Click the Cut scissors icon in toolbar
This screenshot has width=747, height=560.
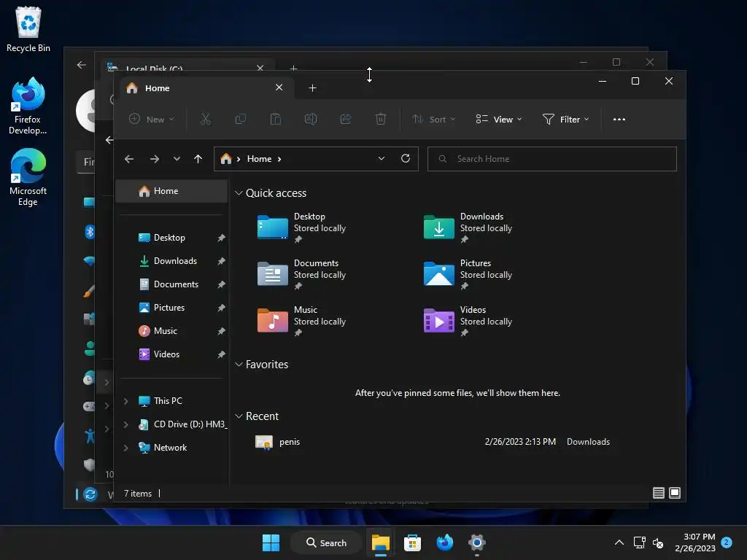tap(205, 119)
